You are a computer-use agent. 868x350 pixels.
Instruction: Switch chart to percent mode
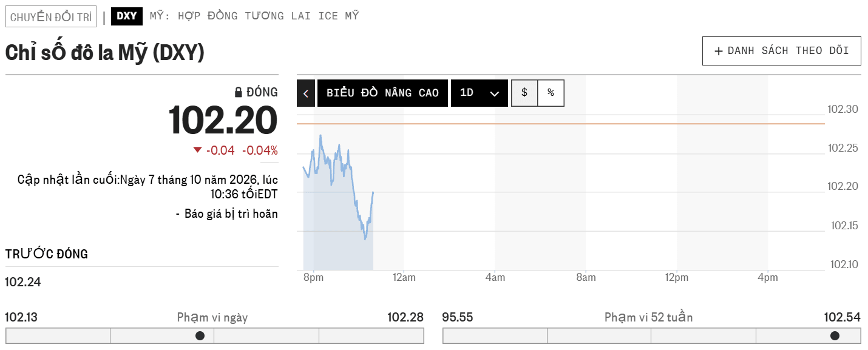click(551, 93)
